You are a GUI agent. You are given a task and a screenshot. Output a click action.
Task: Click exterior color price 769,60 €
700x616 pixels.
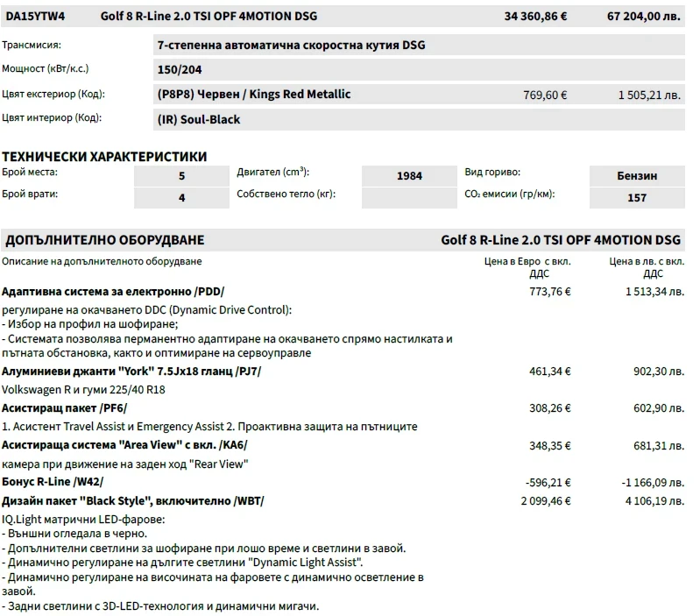point(545,96)
